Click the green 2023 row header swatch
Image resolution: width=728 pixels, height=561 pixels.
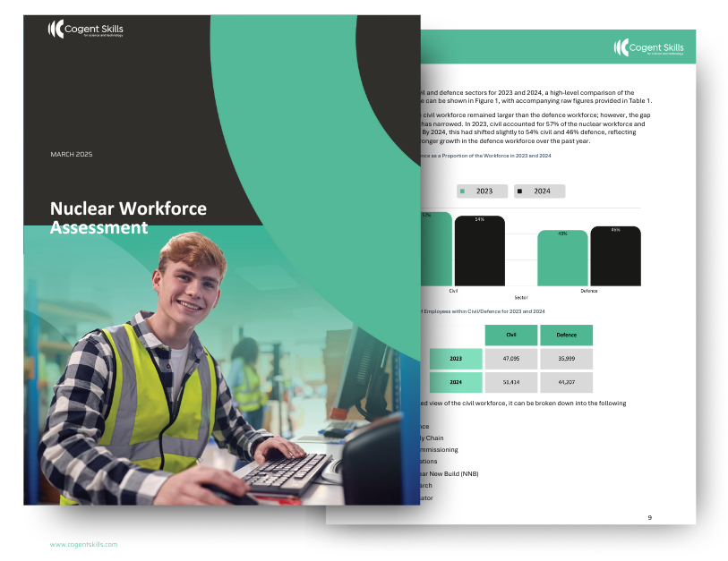tap(457, 358)
